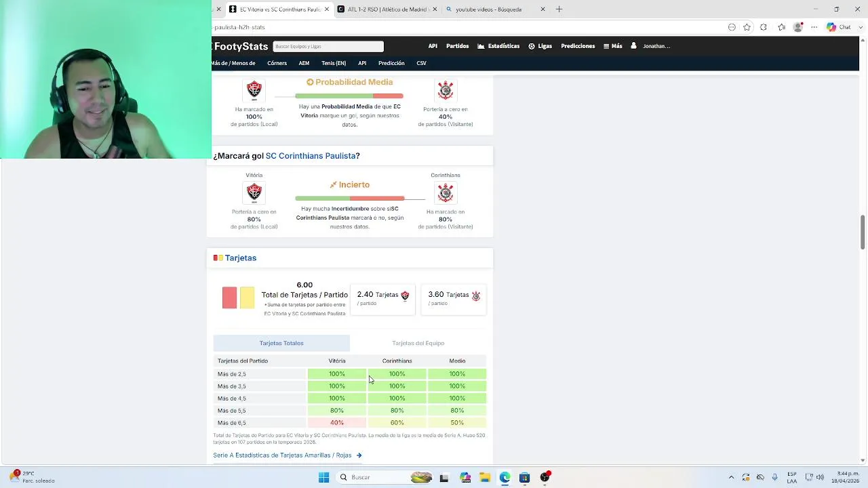Close the EC Vitoria vs Corinthians tab
The height and width of the screenshot is (488, 868).
coord(327,9)
